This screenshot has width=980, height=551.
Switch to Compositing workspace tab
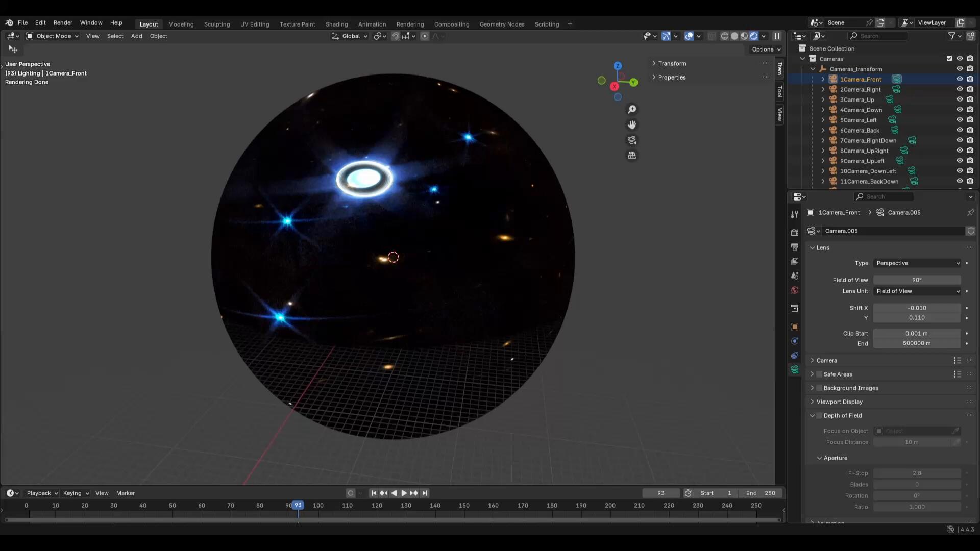(x=451, y=24)
